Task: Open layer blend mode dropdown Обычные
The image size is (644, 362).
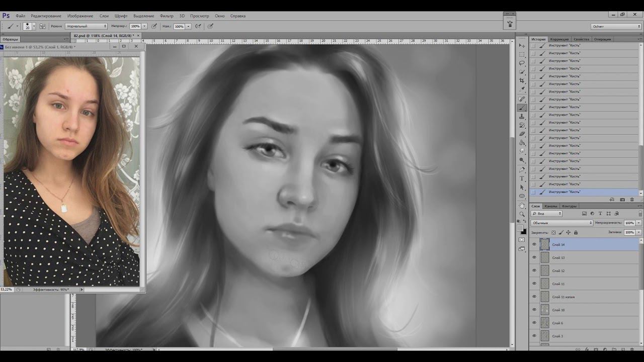Action: (562, 223)
